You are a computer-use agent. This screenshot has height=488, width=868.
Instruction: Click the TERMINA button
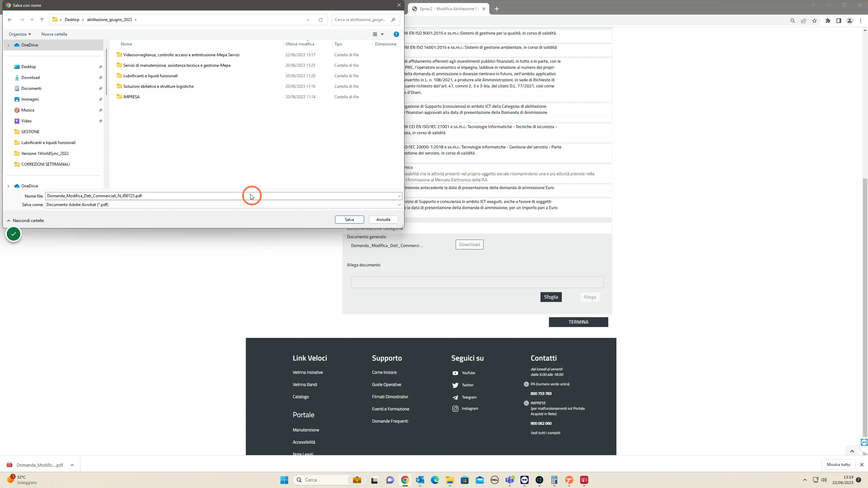578,322
